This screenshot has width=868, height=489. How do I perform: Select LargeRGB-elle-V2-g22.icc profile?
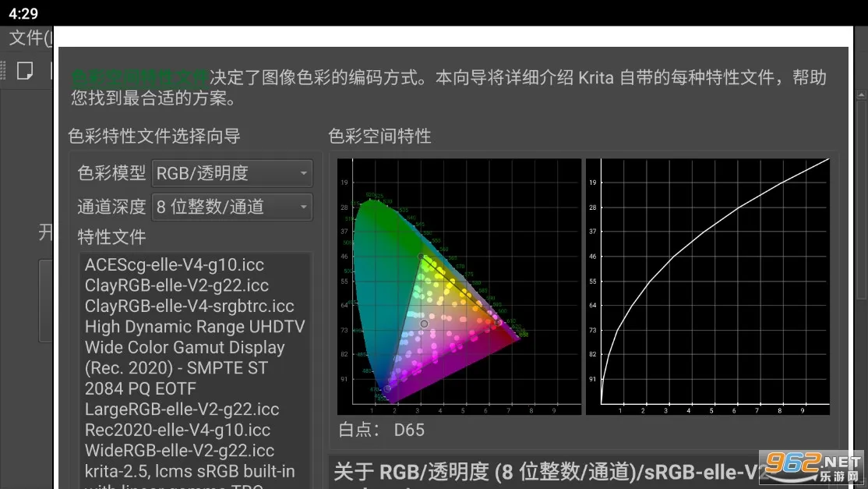click(182, 409)
